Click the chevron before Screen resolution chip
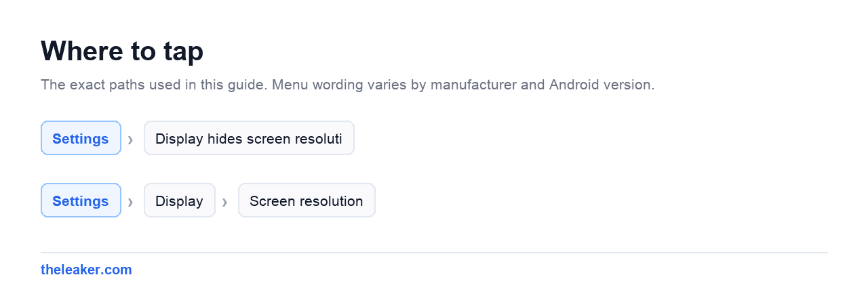The height and width of the screenshot is (294, 868). click(224, 202)
